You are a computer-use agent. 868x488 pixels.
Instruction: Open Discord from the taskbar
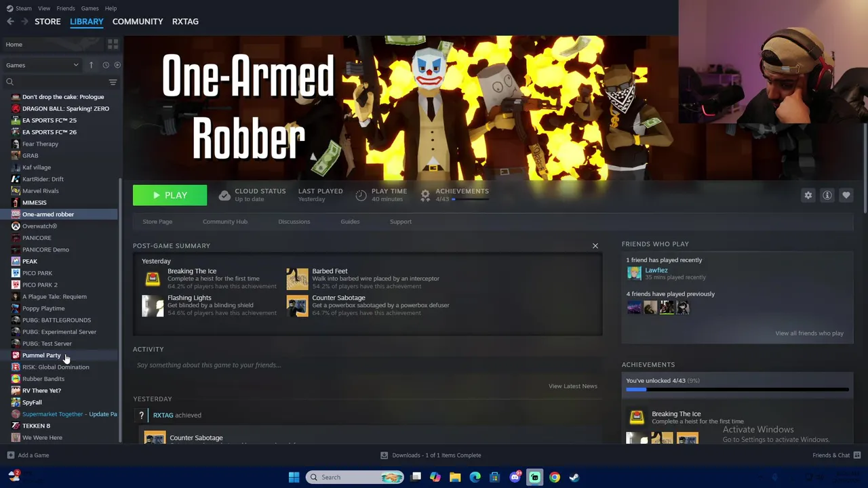click(x=515, y=477)
